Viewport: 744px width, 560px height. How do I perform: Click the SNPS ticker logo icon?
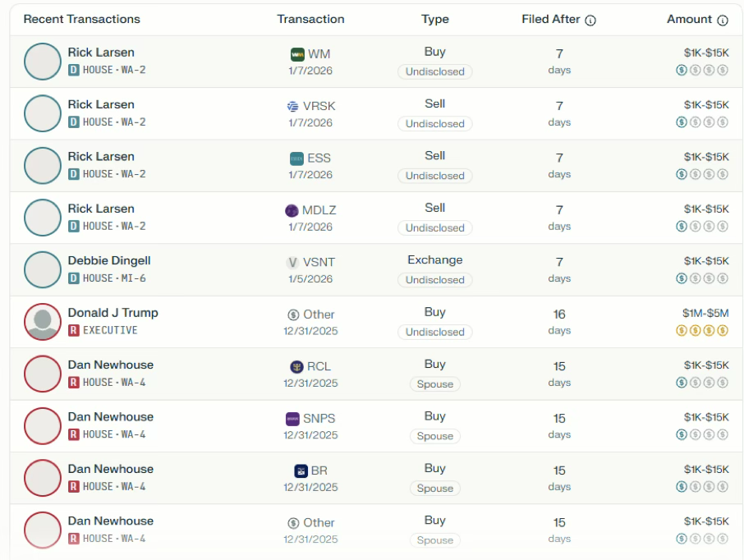click(x=292, y=419)
